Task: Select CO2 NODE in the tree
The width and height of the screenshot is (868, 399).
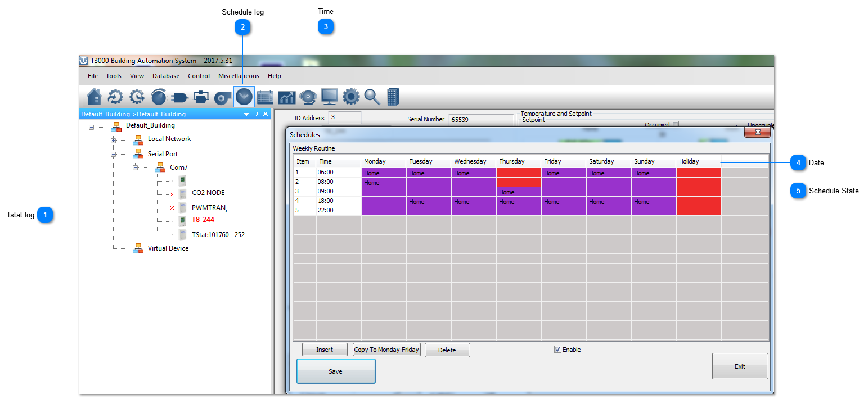Action: (208, 193)
